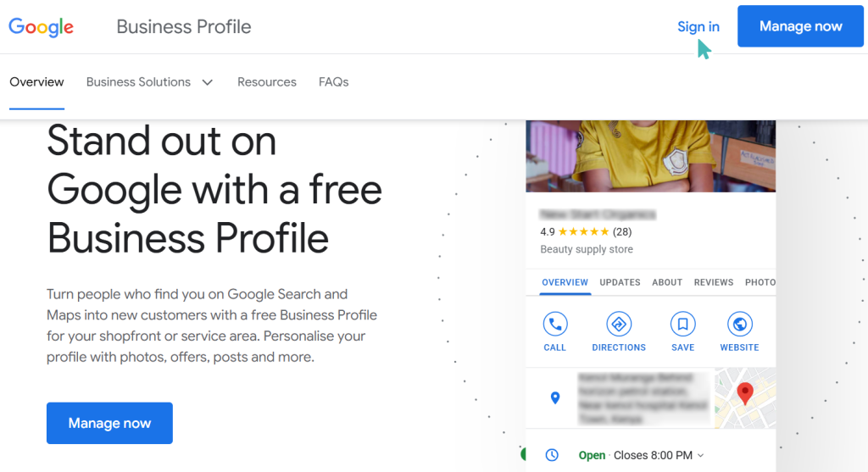This screenshot has height=472, width=868.
Task: Click the yellow shirt business photo
Action: coord(650,156)
